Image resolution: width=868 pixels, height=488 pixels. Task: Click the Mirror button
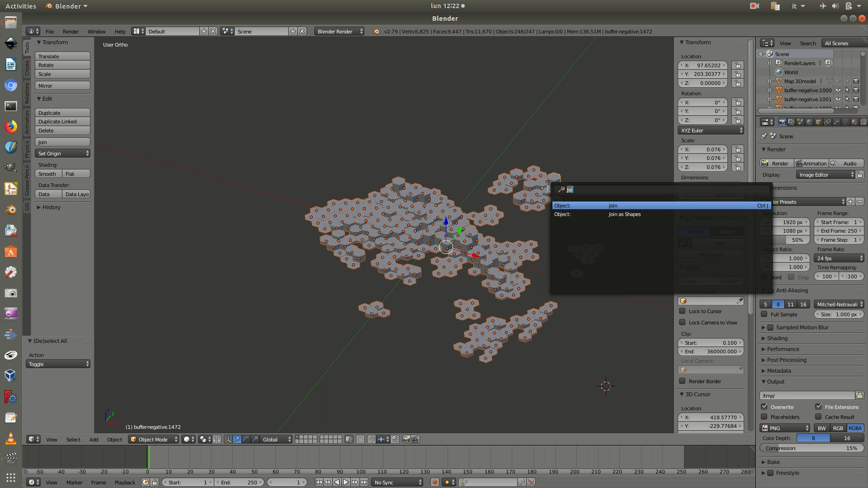(62, 86)
